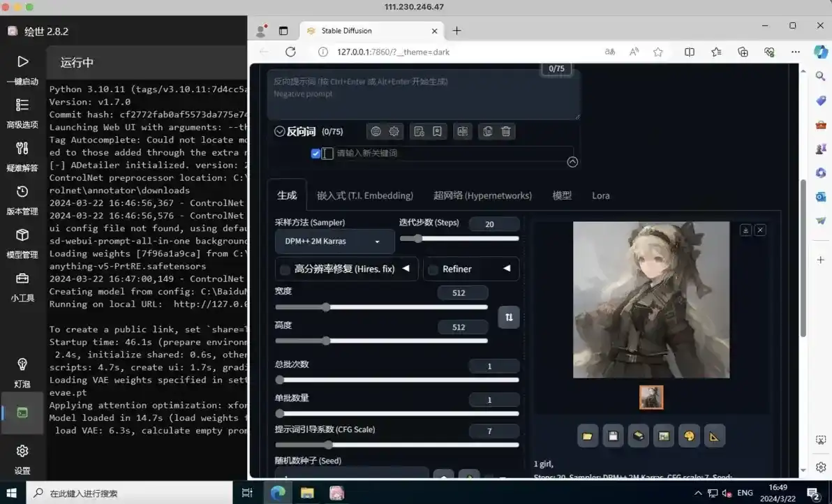Send the result to img2img

664,436
